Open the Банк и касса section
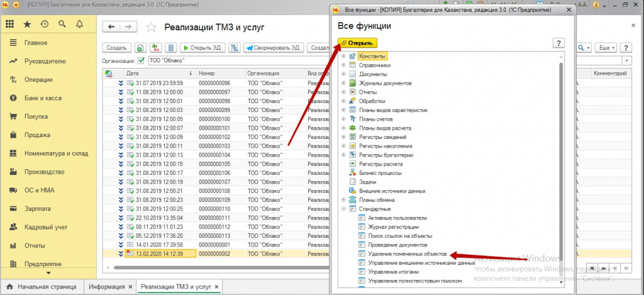644x295 pixels. tap(48, 98)
